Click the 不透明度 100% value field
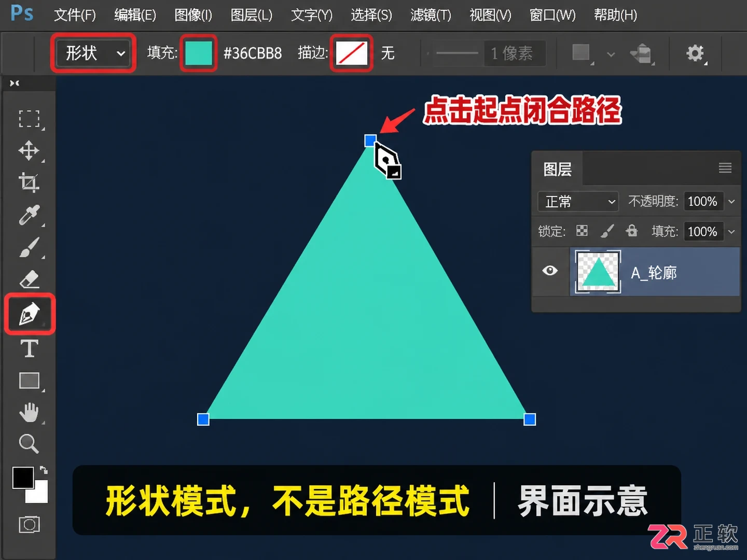747x560 pixels. point(703,201)
